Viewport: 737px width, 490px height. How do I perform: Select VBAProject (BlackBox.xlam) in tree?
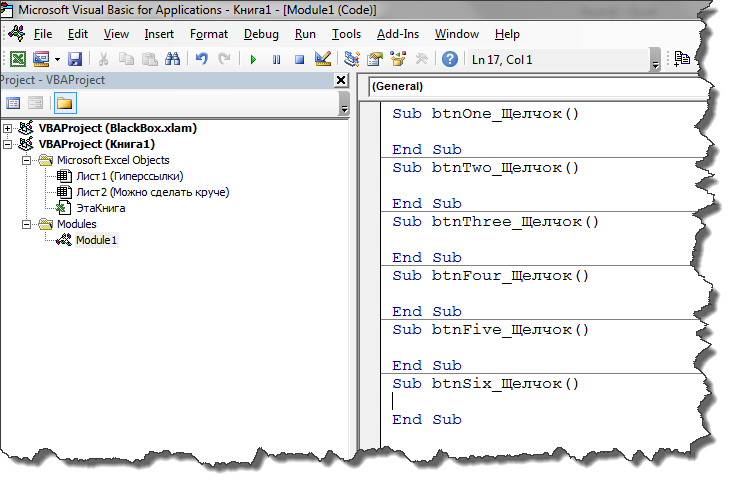pos(118,128)
